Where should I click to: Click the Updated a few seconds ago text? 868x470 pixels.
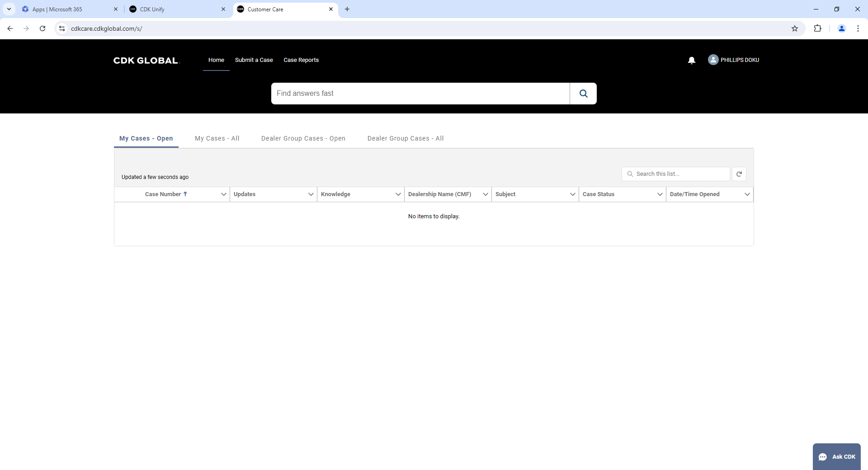(x=155, y=177)
